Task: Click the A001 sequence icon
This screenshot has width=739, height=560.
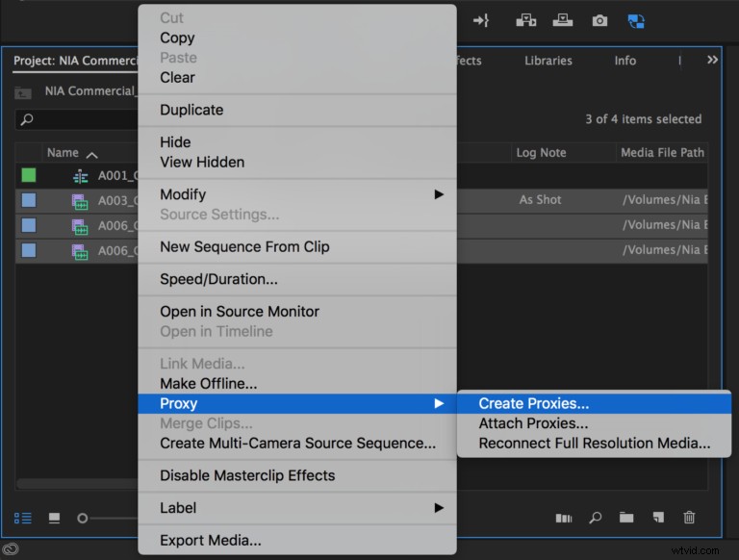Action: 81,176
